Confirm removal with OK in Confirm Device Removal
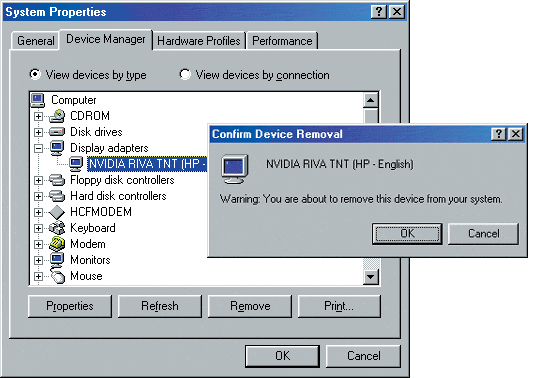Viewport: 540px width, 378px height. tap(407, 234)
